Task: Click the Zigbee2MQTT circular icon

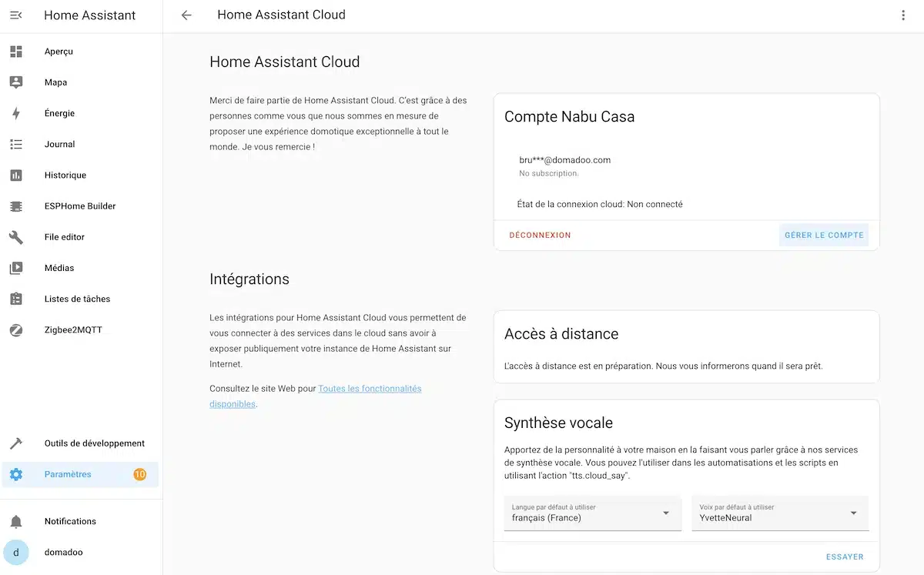Action: 16,329
